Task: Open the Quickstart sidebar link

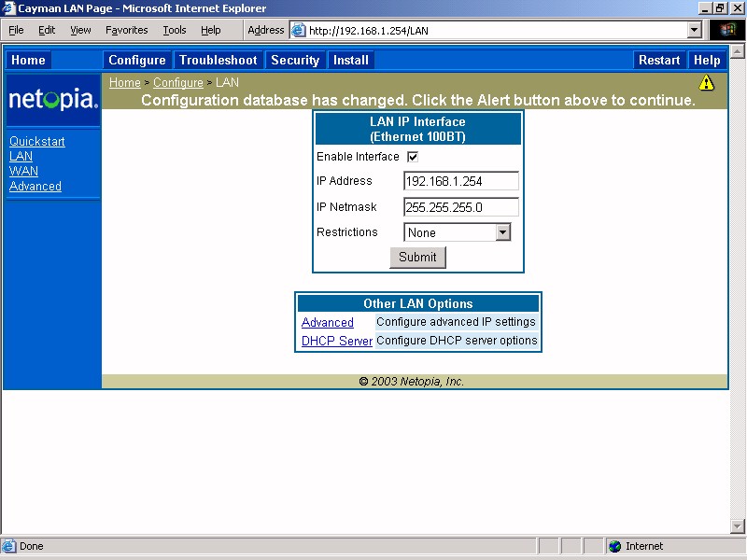Action: [37, 142]
